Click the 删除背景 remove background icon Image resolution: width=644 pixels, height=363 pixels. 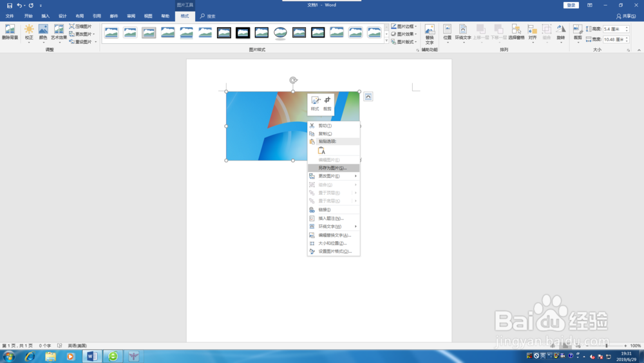click(x=10, y=32)
